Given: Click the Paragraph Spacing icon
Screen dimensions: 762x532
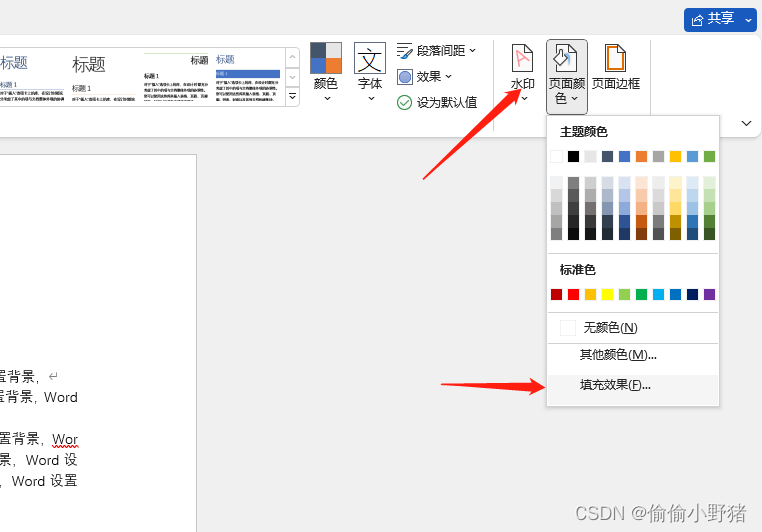Looking at the screenshot, I should tap(404, 51).
